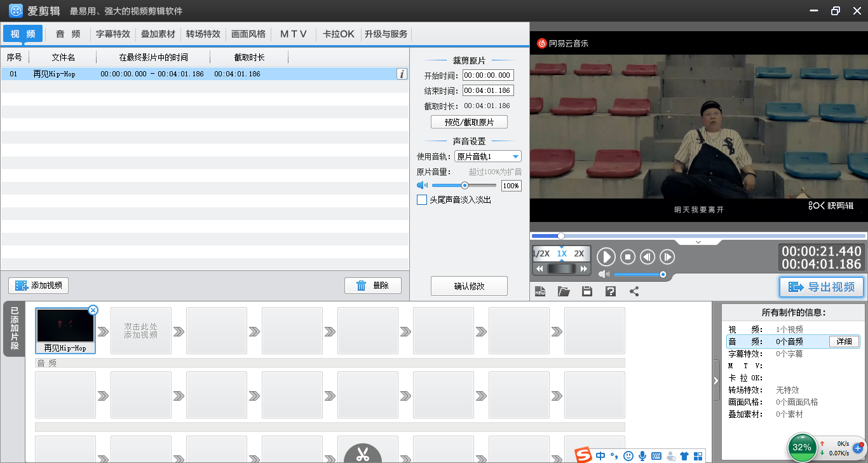Open the MTV tab
The width and height of the screenshot is (868, 463).
[x=294, y=34]
